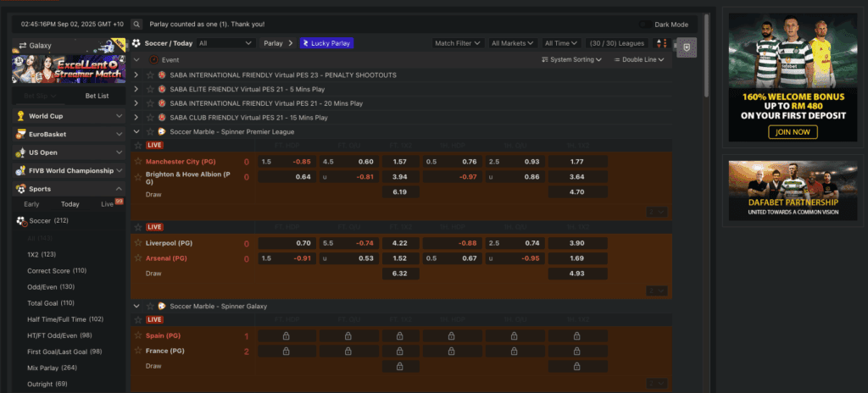Star the Spain (PG) match
The image size is (868, 393).
coord(138,335)
